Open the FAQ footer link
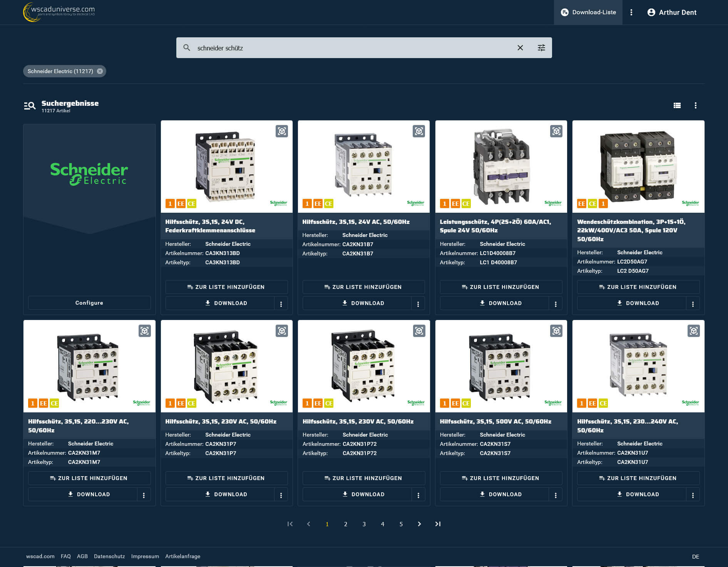 pos(65,556)
